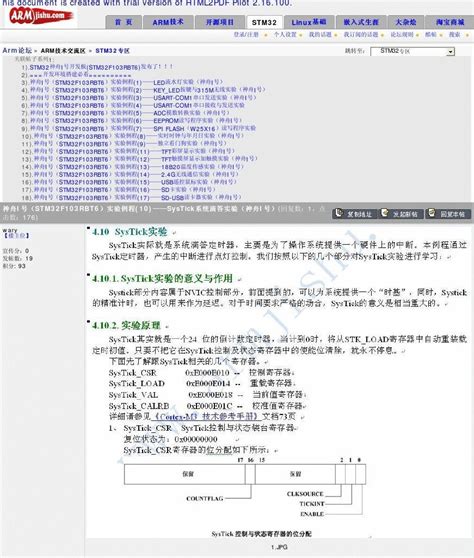Open list item 11) example (9) link
Screen dimensions: 474x558
click(130, 144)
